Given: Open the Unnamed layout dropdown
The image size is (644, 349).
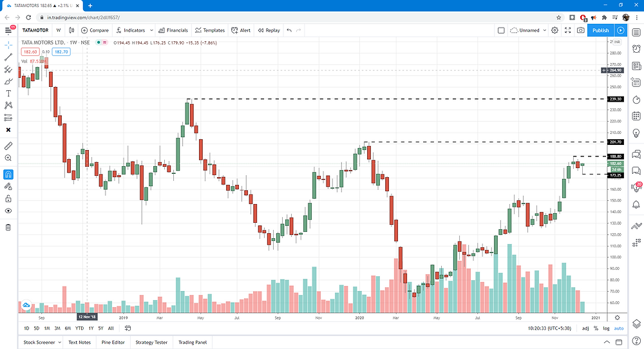Looking at the screenshot, I should pos(528,30).
